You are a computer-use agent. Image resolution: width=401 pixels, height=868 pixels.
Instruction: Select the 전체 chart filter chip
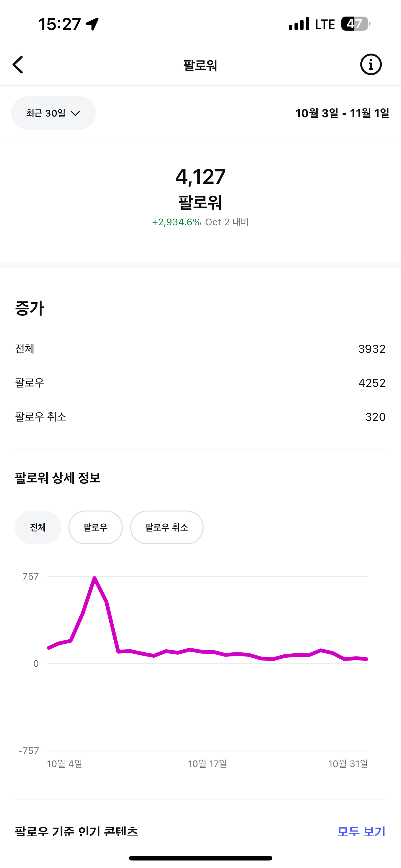click(38, 527)
